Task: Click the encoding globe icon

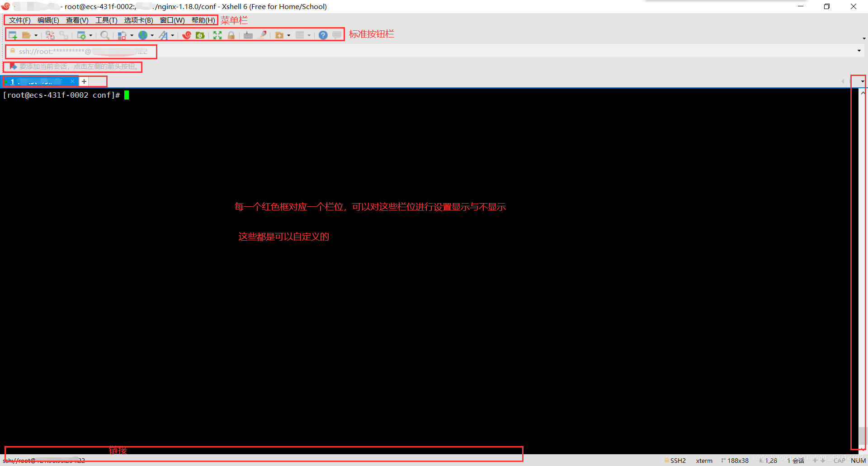Action: point(143,35)
